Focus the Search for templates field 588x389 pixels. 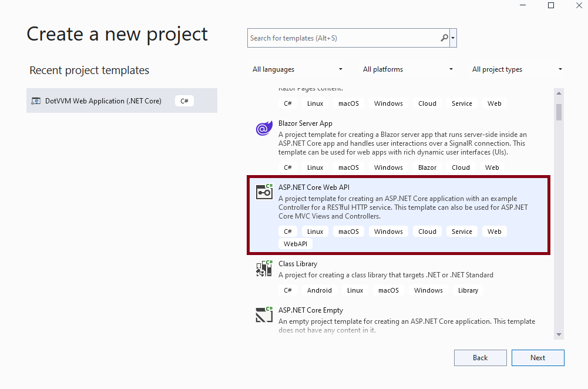344,38
